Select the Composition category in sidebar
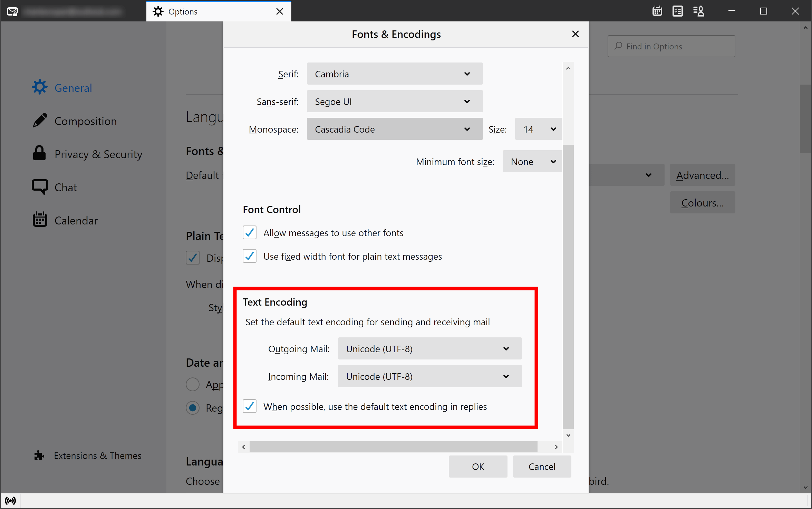The height and width of the screenshot is (509, 812). [x=85, y=121]
